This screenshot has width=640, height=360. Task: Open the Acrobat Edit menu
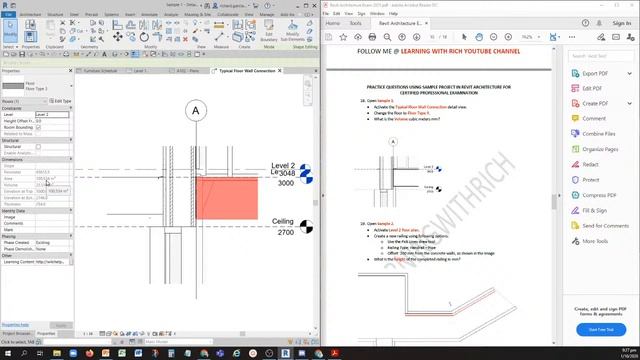coord(336,13)
